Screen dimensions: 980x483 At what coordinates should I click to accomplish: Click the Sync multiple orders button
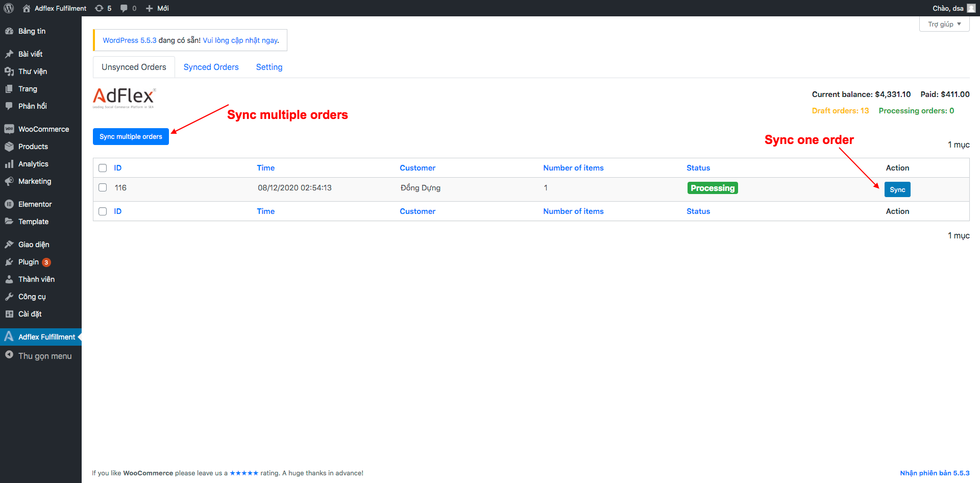(131, 136)
